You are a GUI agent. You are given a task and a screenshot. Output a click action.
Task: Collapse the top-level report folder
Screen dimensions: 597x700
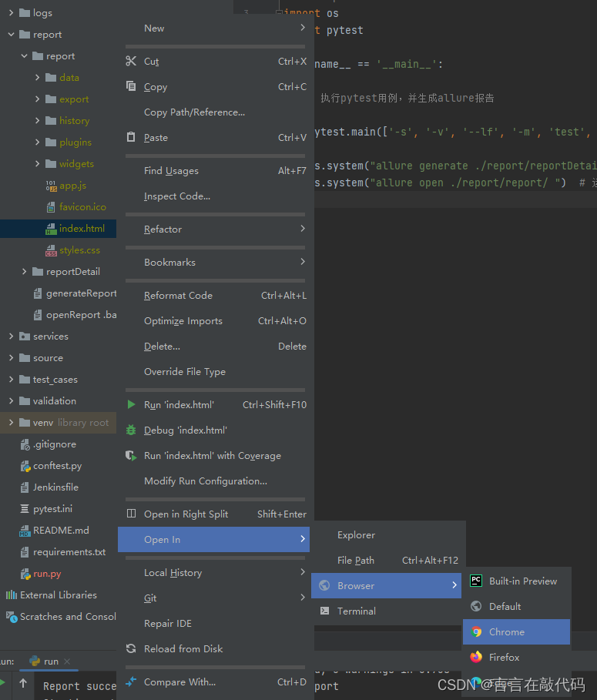pyautogui.click(x=11, y=35)
